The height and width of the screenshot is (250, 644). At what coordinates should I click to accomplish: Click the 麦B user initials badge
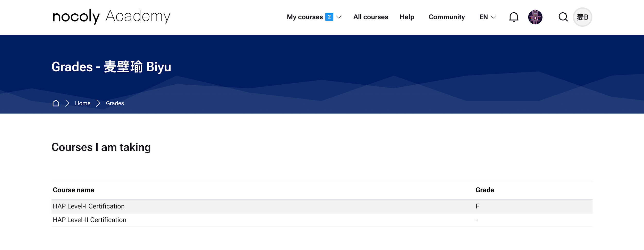point(582,17)
